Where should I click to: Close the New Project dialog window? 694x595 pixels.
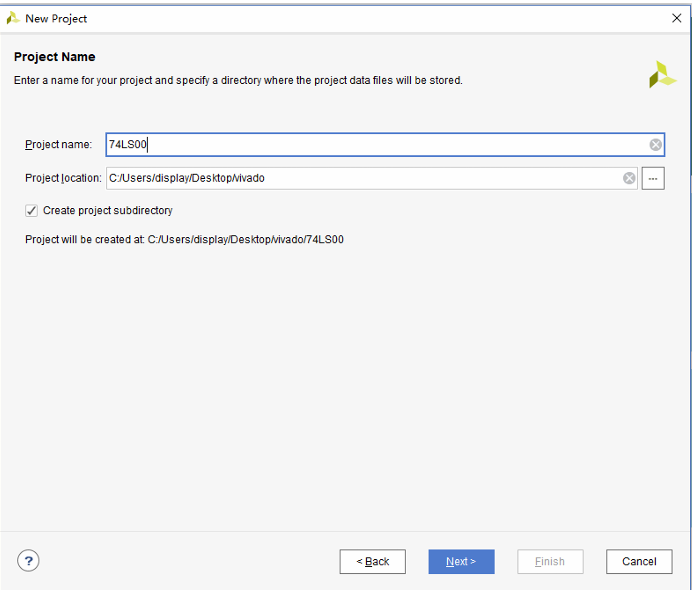(676, 18)
